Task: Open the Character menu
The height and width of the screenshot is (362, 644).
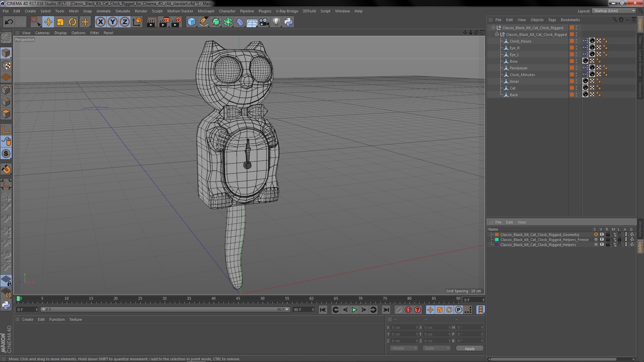Action: pos(227,11)
